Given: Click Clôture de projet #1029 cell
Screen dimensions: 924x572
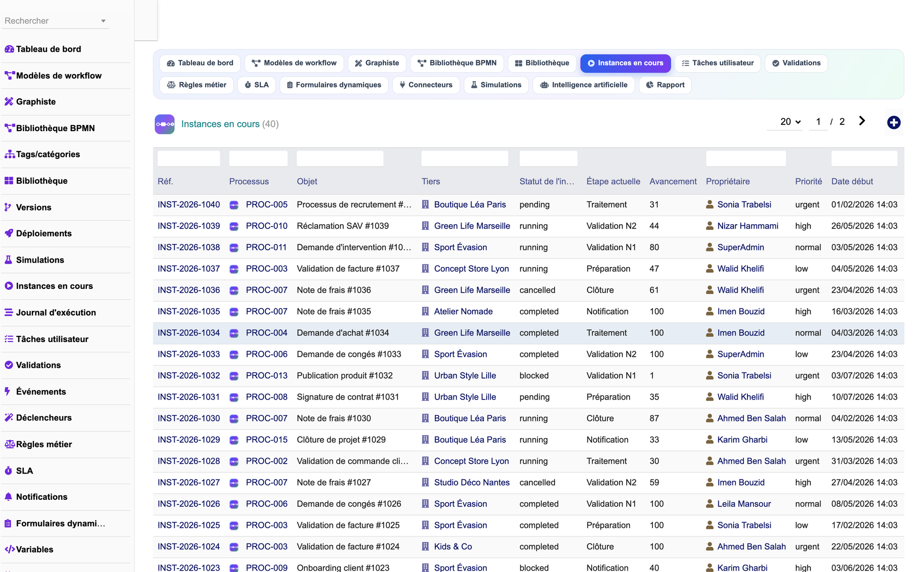Looking at the screenshot, I should (341, 440).
